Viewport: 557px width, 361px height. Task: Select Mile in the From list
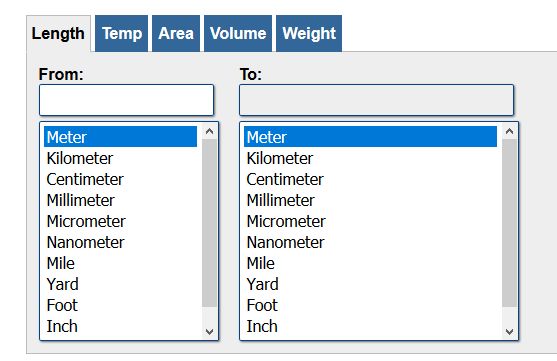pos(120,263)
